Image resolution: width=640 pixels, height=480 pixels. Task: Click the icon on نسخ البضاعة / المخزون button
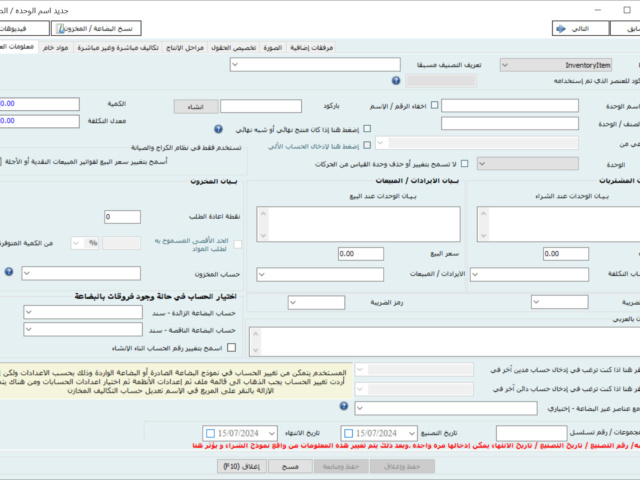[61, 29]
